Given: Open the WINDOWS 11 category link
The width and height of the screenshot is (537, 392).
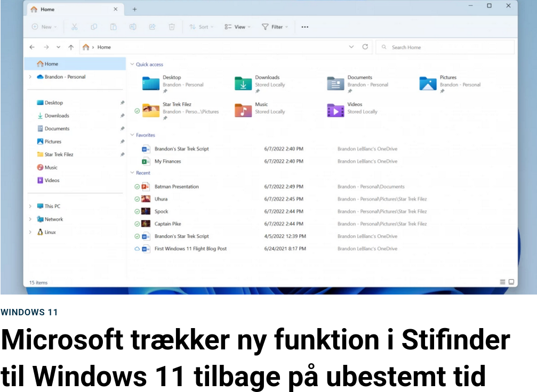Looking at the screenshot, I should coord(29,312).
